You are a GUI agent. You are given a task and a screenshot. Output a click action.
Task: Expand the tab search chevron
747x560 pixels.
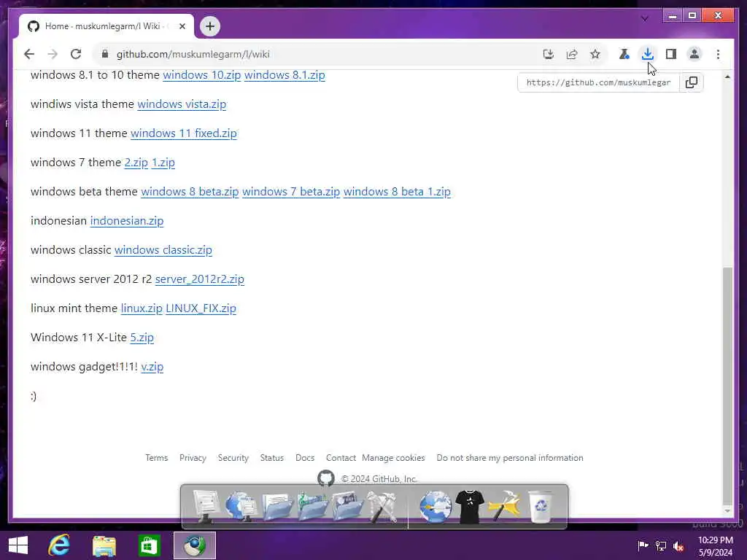(x=645, y=18)
